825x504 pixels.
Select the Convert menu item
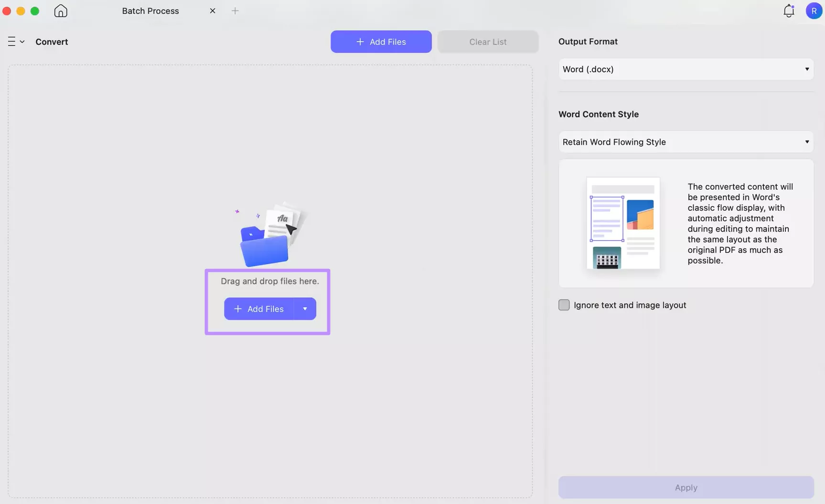click(52, 42)
